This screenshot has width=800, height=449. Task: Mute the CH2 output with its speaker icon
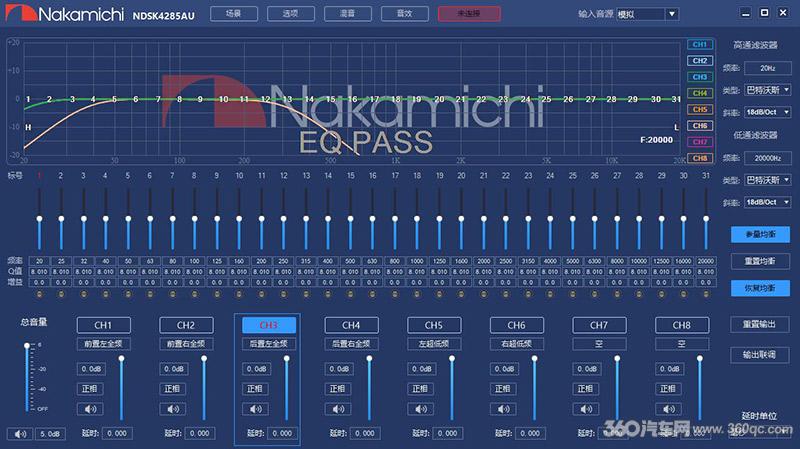click(x=173, y=409)
